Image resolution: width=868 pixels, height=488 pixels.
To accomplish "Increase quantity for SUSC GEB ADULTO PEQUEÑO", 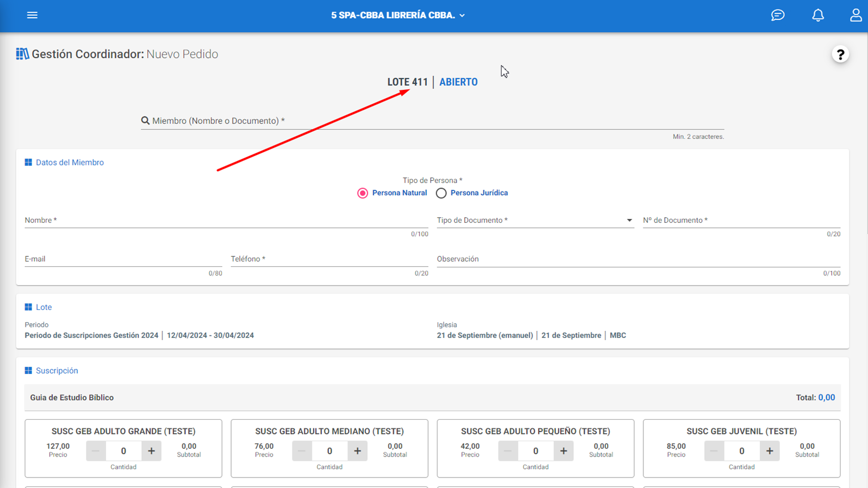I will 563,451.
